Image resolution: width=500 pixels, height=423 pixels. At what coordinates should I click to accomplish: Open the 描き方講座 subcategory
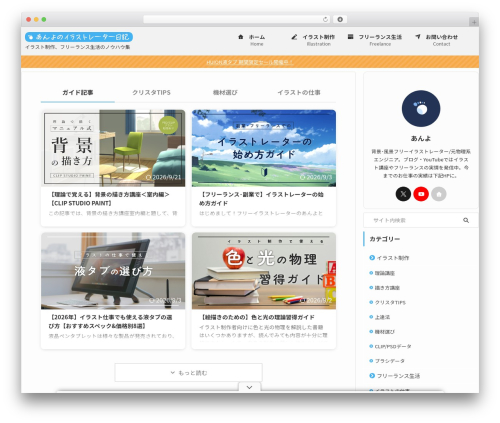point(385,288)
